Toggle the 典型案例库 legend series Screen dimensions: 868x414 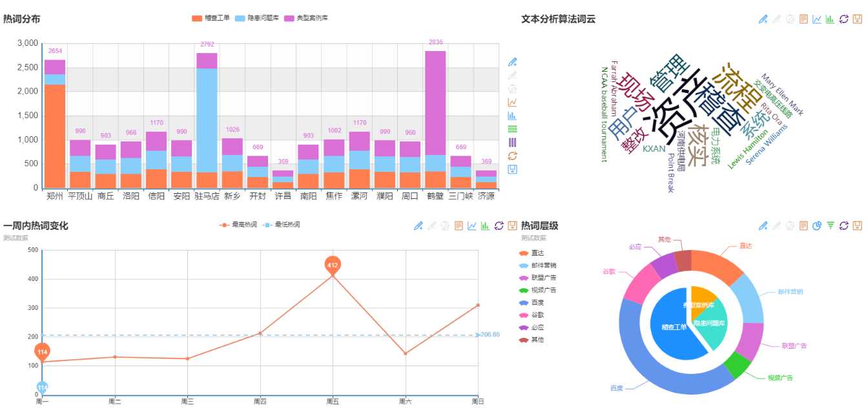(x=306, y=18)
